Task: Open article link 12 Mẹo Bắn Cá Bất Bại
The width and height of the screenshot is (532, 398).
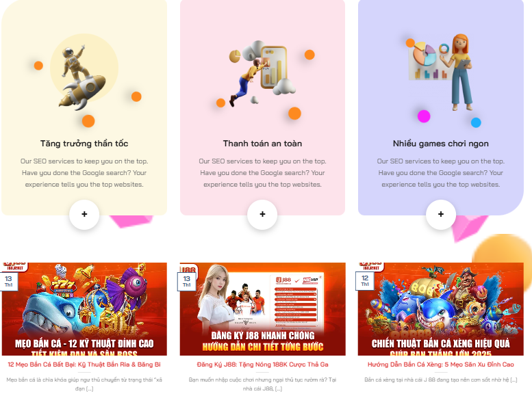Action: 84,364
